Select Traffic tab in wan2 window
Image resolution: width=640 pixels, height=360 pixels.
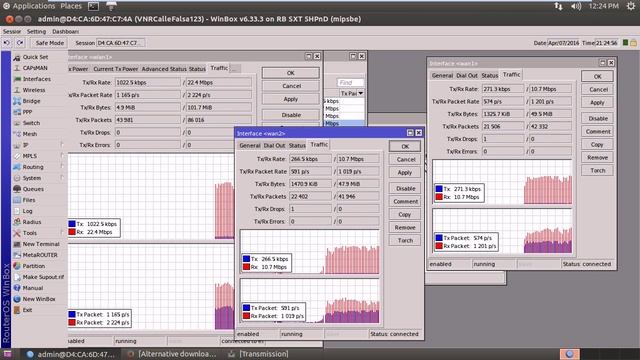[x=319, y=144]
